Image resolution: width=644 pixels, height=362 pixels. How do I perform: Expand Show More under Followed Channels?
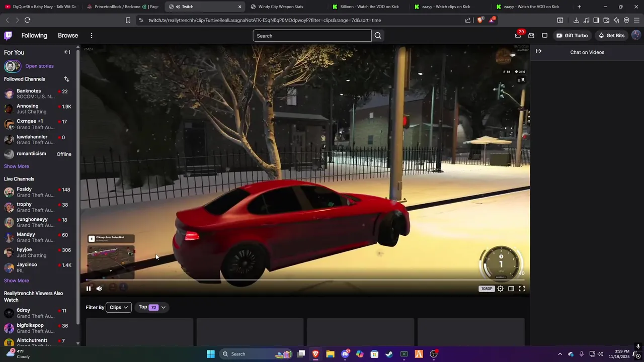click(17, 166)
